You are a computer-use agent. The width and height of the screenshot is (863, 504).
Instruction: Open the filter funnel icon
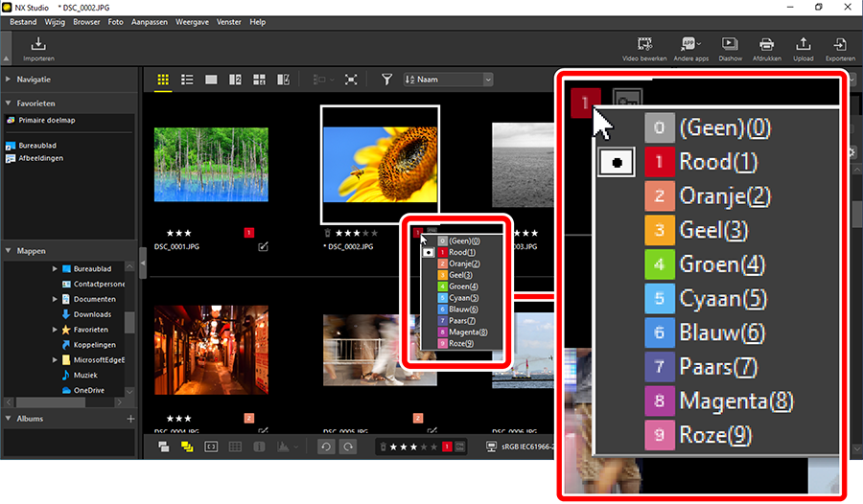[x=387, y=80]
